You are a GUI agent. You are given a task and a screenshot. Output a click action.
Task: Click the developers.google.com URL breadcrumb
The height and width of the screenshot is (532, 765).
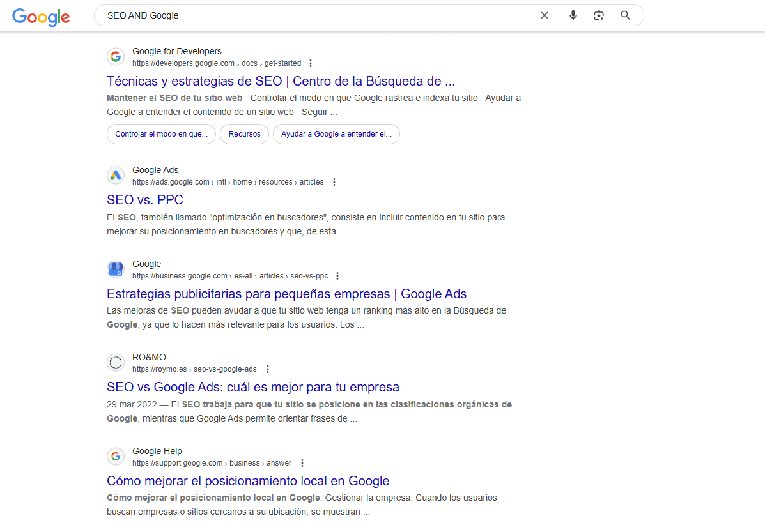[x=217, y=63]
